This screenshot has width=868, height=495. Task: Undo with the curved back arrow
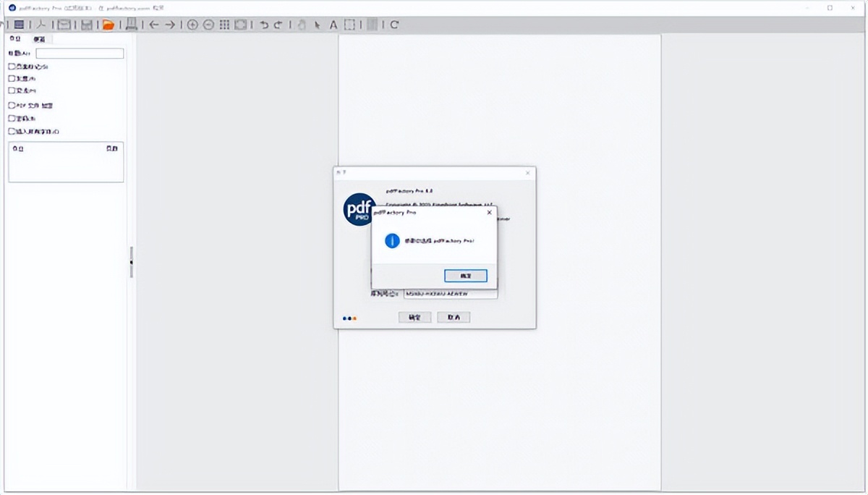(x=264, y=25)
